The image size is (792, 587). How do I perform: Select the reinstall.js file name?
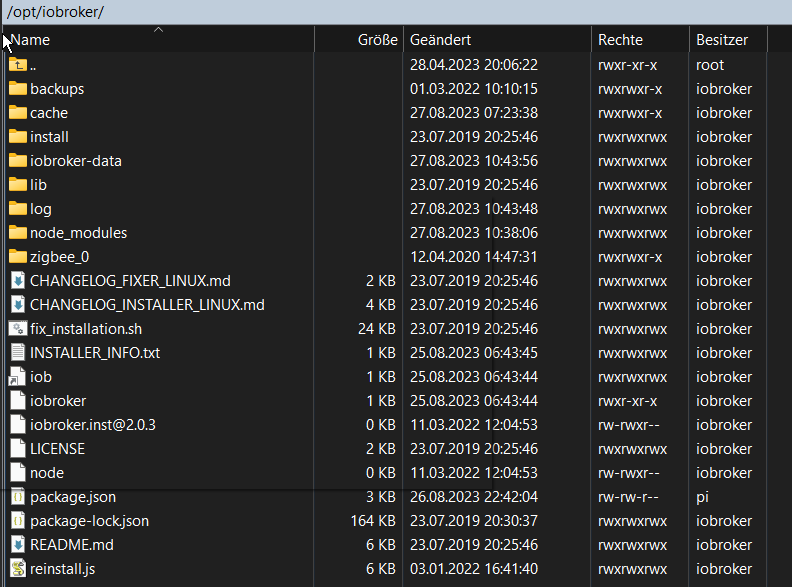(x=63, y=569)
